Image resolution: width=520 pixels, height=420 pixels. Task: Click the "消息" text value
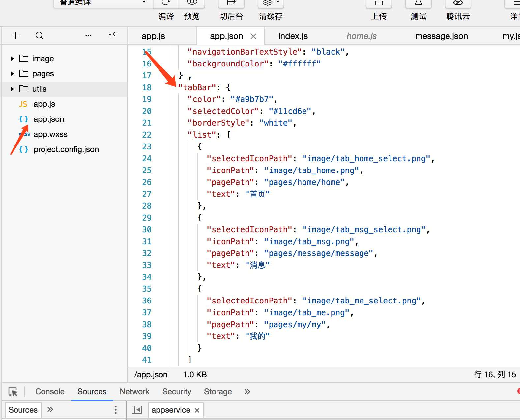click(x=257, y=265)
